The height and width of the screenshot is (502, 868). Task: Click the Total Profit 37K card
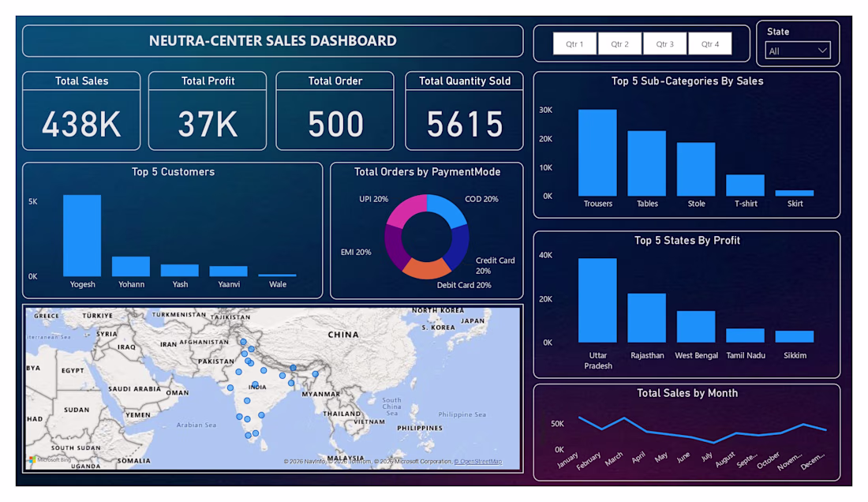[208, 111]
